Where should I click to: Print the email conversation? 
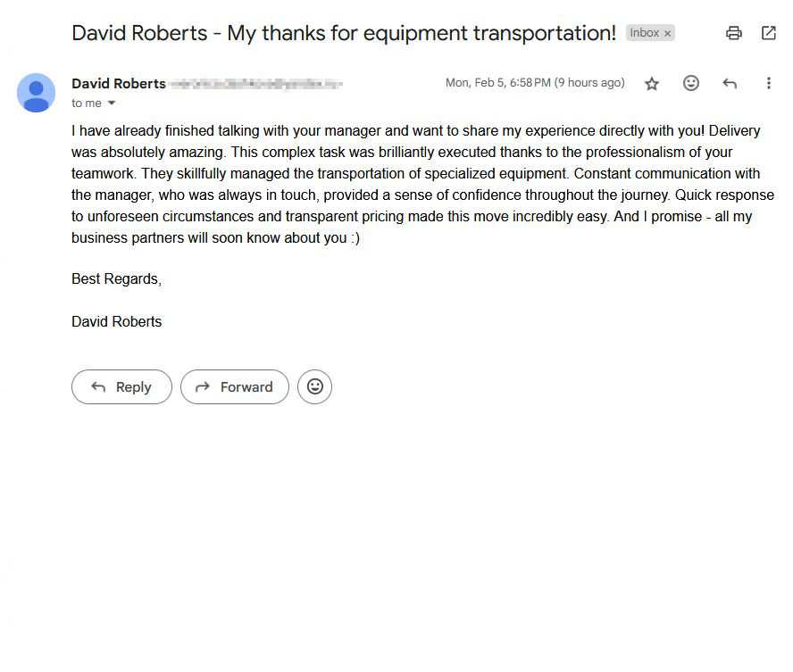coord(733,32)
